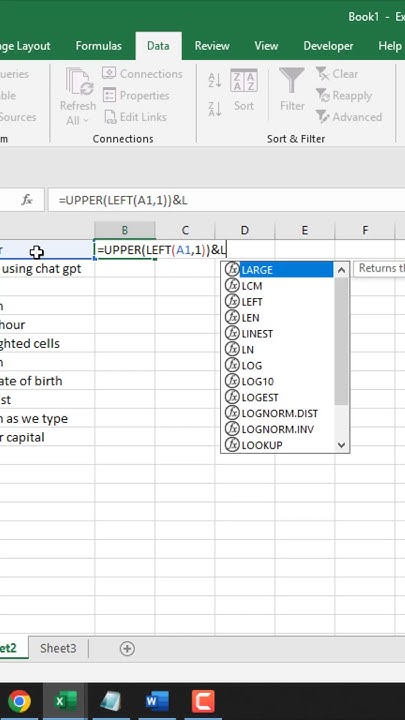Sort A to Z ascending
This screenshot has width=405, height=720.
215,80
